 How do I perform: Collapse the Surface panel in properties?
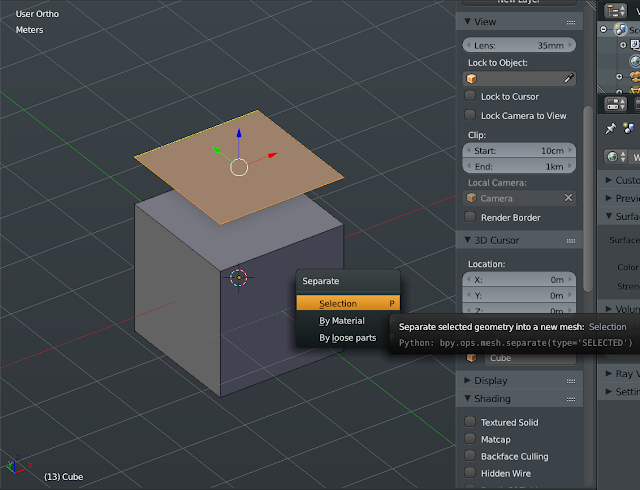point(609,216)
